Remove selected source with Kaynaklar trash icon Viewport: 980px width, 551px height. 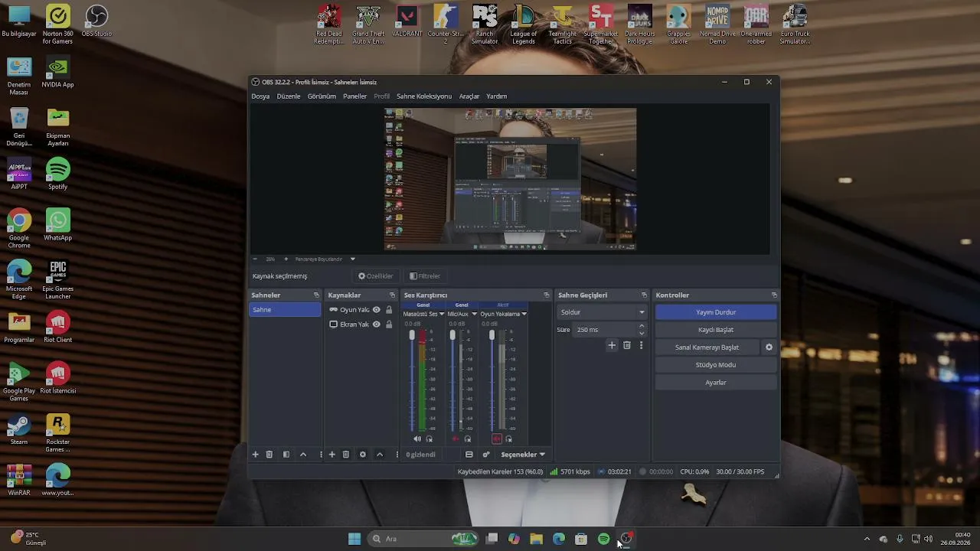click(346, 455)
